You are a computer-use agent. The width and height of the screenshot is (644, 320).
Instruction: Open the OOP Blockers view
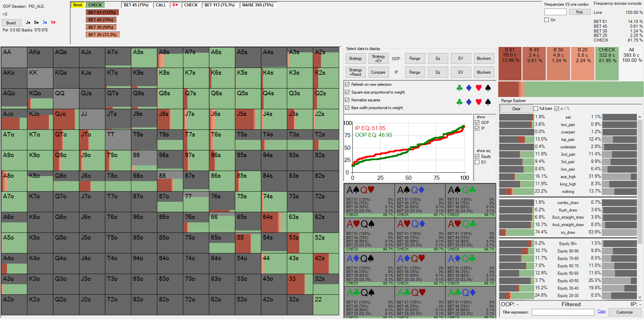[x=484, y=58]
